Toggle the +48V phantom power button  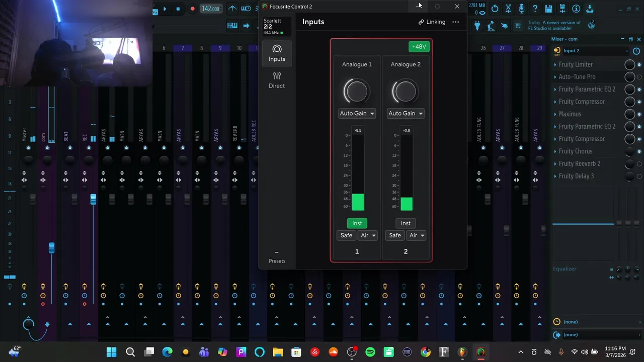[419, 47]
